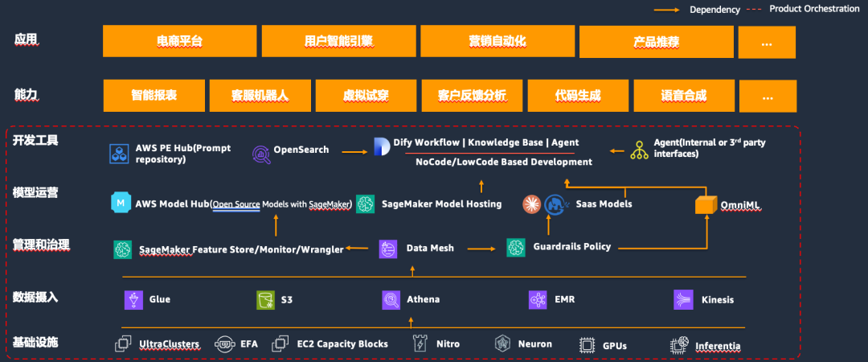Image resolution: width=868 pixels, height=362 pixels.
Task: Click the Dify logo icon
Action: (382, 146)
